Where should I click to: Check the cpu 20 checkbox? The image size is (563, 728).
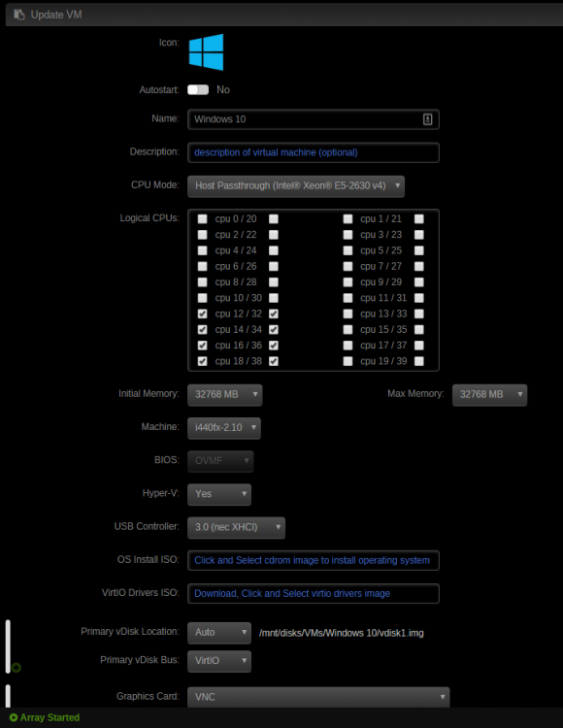click(x=274, y=218)
